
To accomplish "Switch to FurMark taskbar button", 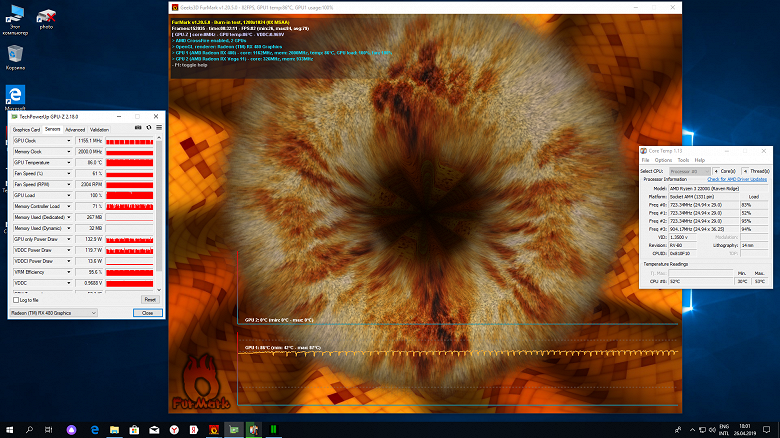I will (x=214, y=430).
